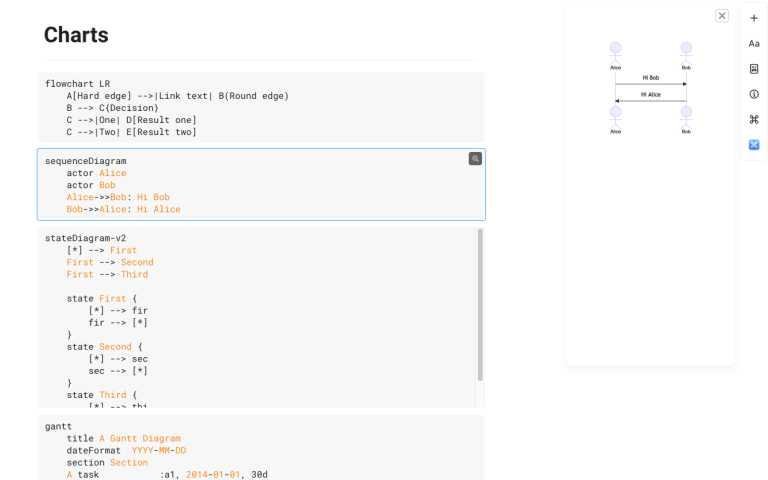Image resolution: width=768 pixels, height=480 pixels.
Task: Click the 'state Second {' line
Action: pos(105,347)
